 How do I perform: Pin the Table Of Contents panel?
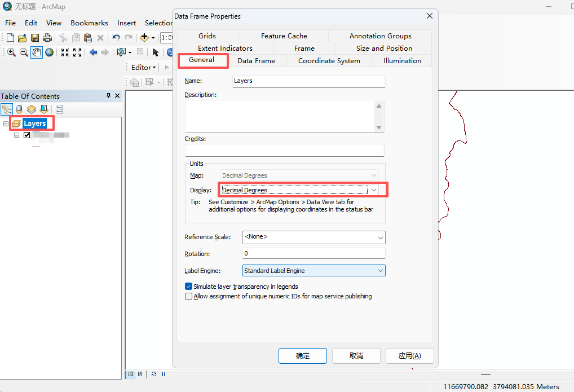[x=108, y=96]
